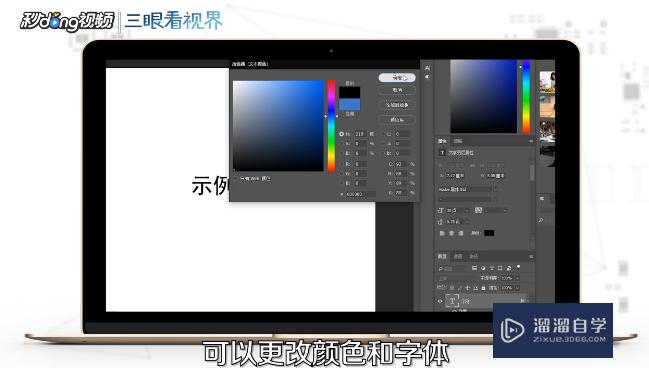Viewport: 649px width, 368px height.
Task: Click the C cyan percentage field
Action: pyautogui.click(x=401, y=164)
